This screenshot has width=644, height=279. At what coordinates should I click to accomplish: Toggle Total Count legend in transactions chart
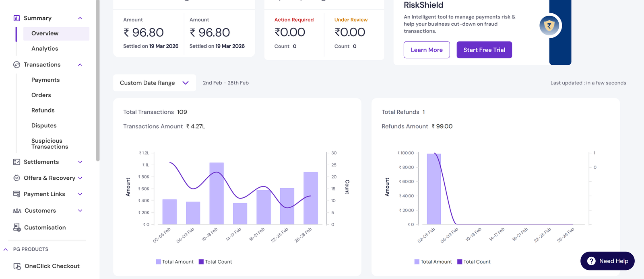tap(215, 262)
